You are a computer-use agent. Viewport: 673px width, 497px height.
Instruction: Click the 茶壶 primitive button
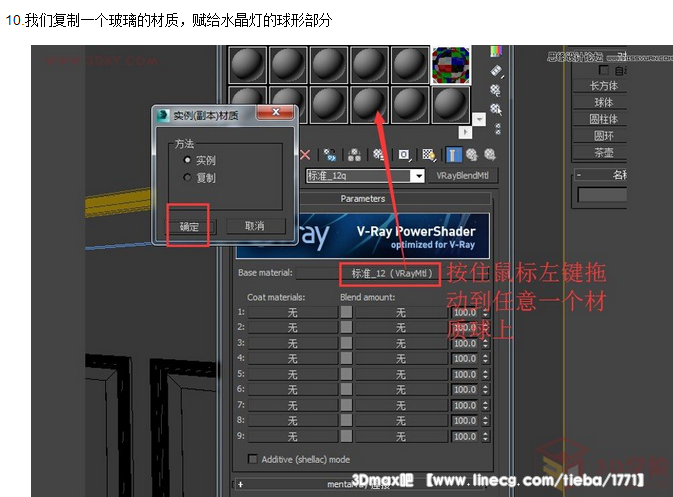pyautogui.click(x=600, y=152)
